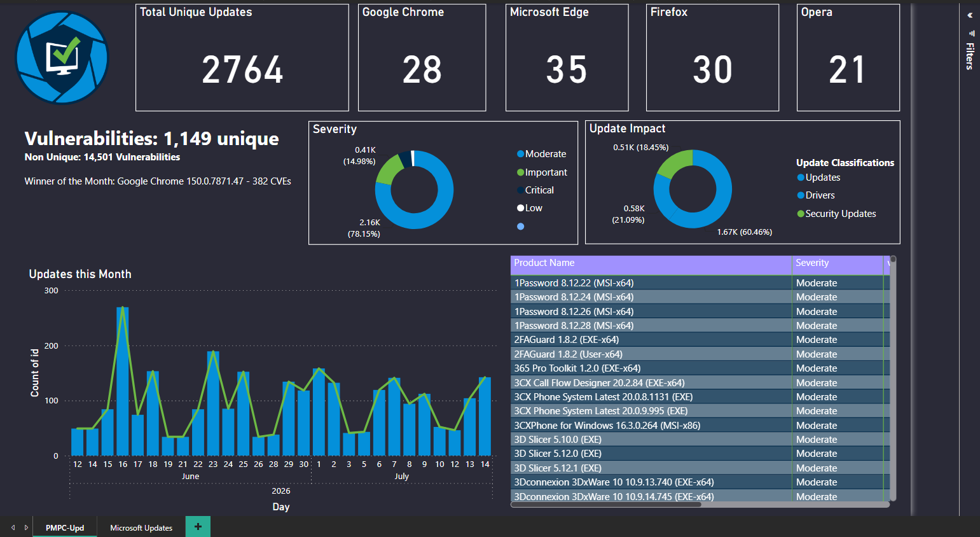Select Security Updates legend entry
Image resolution: width=980 pixels, height=537 pixels.
click(x=836, y=214)
